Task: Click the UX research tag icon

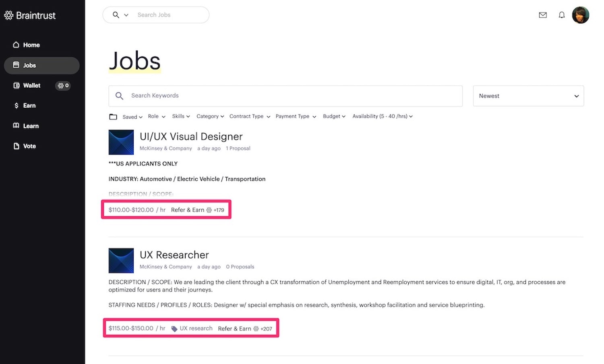Action: [174, 329]
